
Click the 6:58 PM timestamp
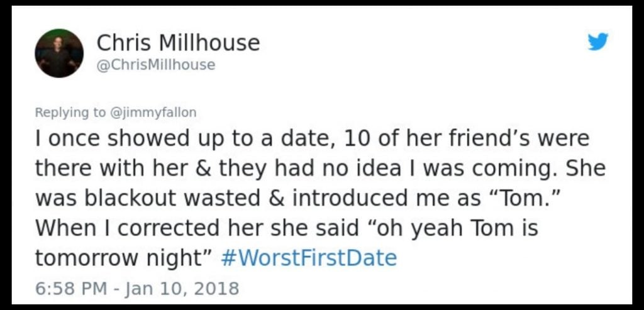pos(69,288)
